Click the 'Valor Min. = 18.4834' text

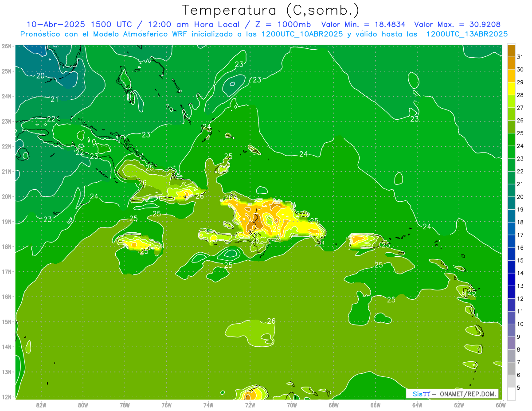coord(363,24)
